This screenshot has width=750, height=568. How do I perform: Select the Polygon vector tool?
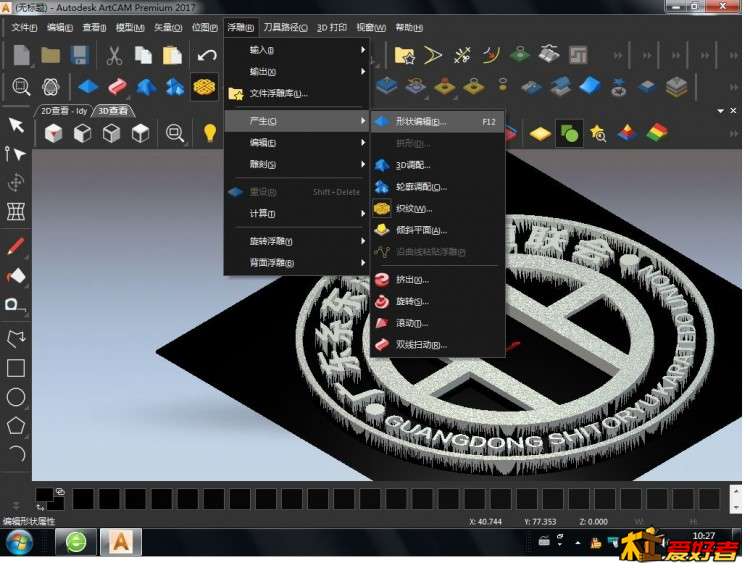(x=16, y=425)
